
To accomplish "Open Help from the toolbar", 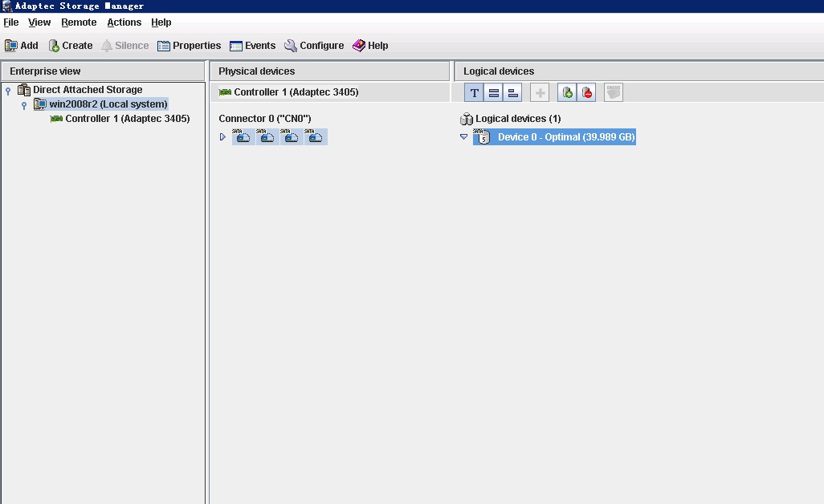I will [370, 46].
